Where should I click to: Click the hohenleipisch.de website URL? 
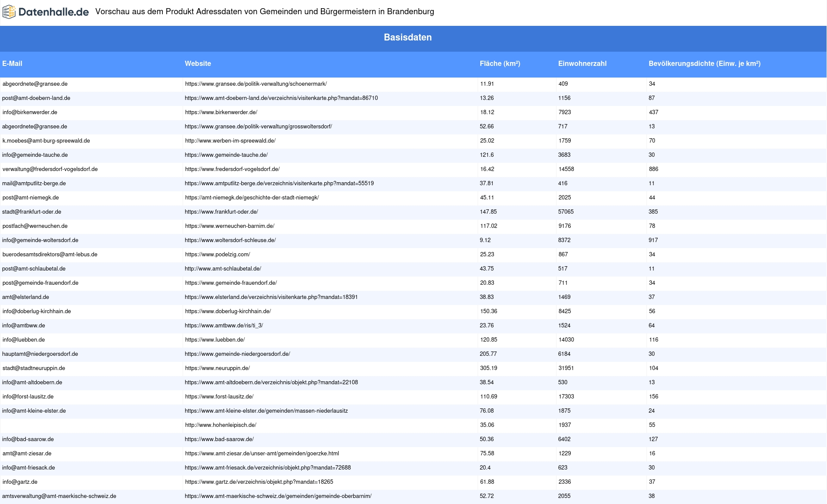point(221,425)
